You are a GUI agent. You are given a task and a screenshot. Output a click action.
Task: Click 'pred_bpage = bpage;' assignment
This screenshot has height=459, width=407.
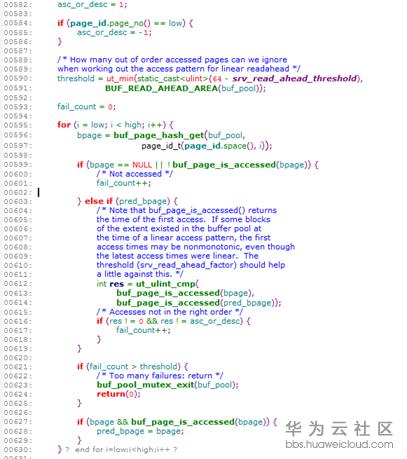coord(140,431)
